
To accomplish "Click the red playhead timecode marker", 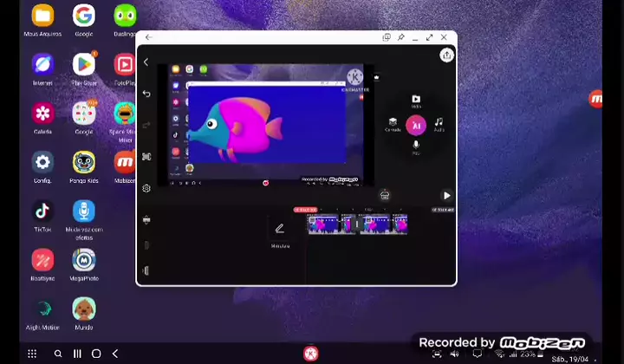I will click(x=305, y=210).
